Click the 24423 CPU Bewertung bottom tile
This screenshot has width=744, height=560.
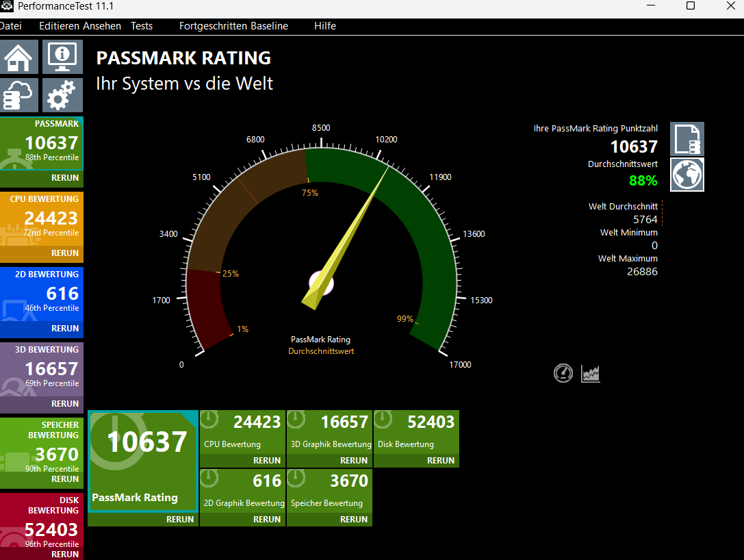pyautogui.click(x=242, y=433)
